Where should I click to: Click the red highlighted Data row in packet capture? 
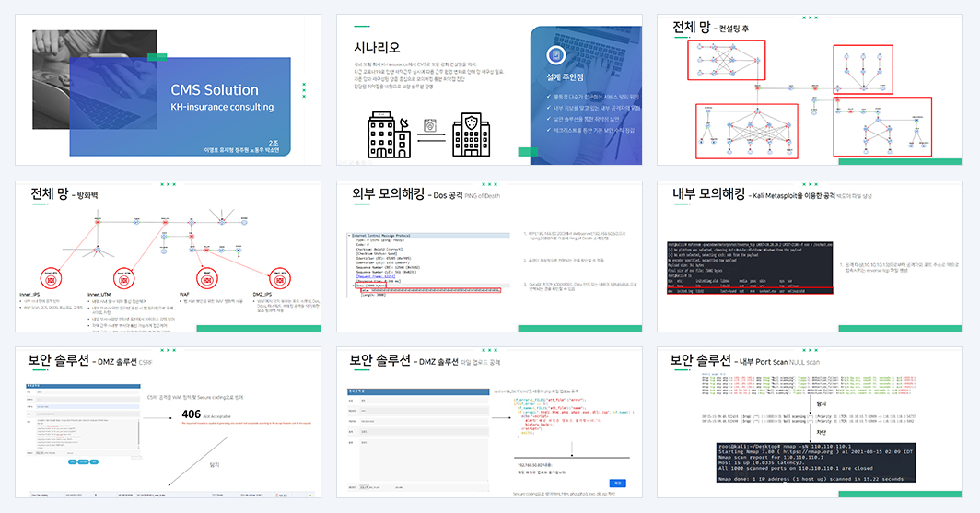(429, 290)
